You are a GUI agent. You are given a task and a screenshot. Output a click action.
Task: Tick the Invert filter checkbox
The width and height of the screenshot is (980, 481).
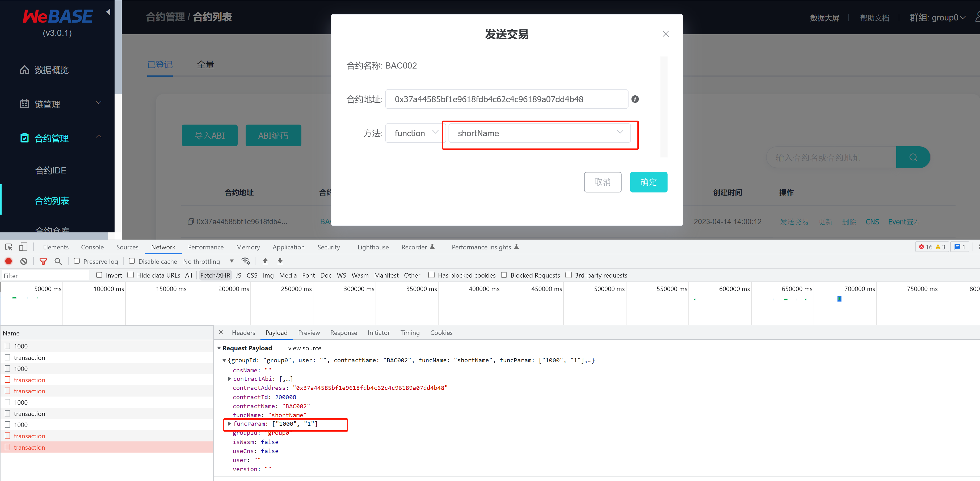pos(99,275)
